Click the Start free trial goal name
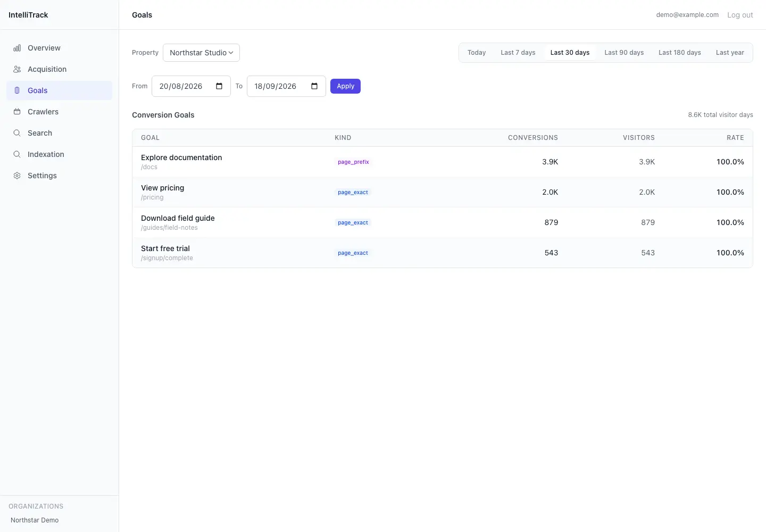The image size is (766, 532). pyautogui.click(x=165, y=248)
